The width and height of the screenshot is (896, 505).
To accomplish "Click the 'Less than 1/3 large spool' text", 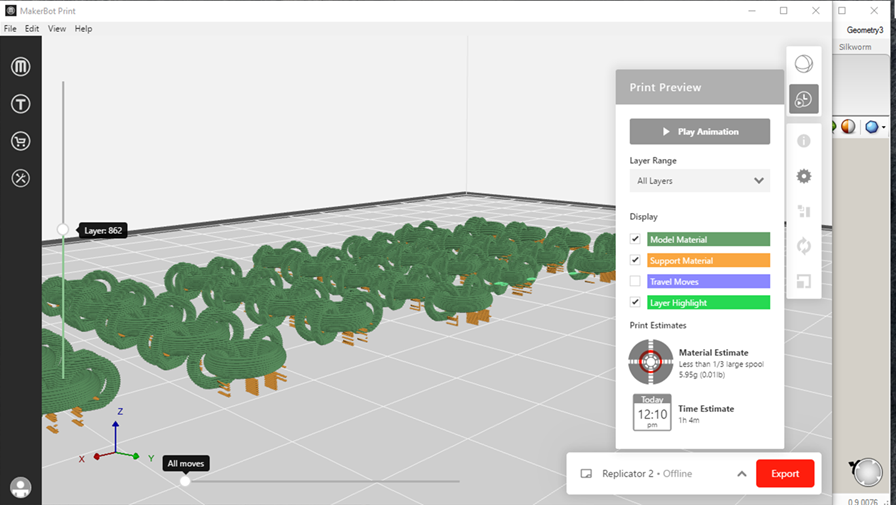I will click(x=721, y=364).
